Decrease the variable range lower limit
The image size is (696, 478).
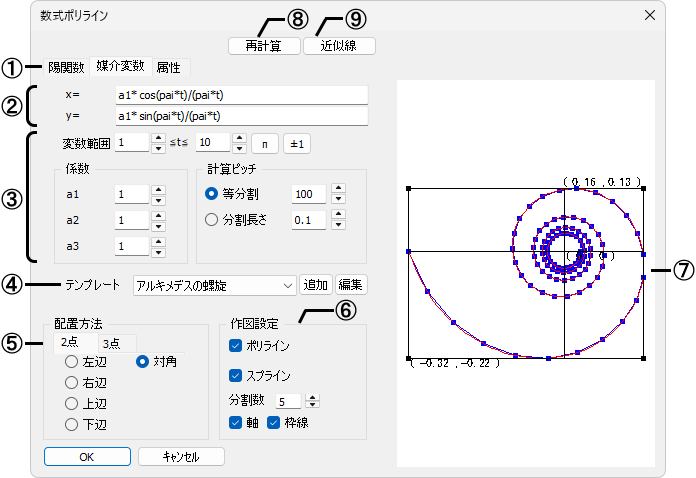point(158,148)
